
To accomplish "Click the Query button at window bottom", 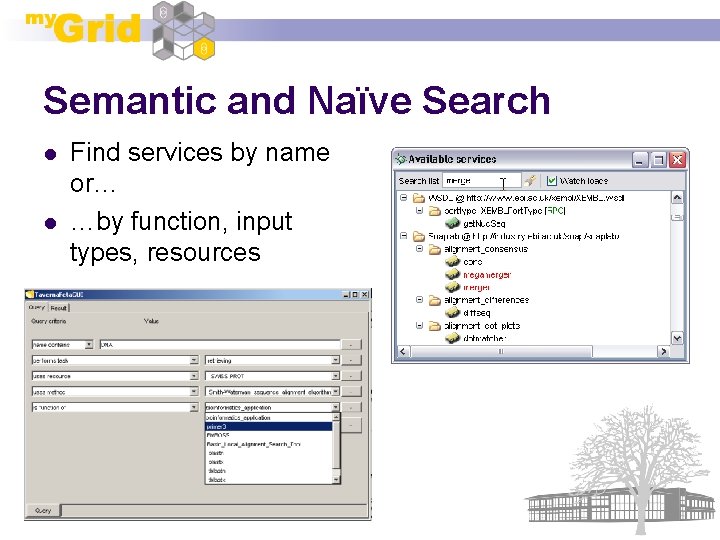I will pos(43,511).
